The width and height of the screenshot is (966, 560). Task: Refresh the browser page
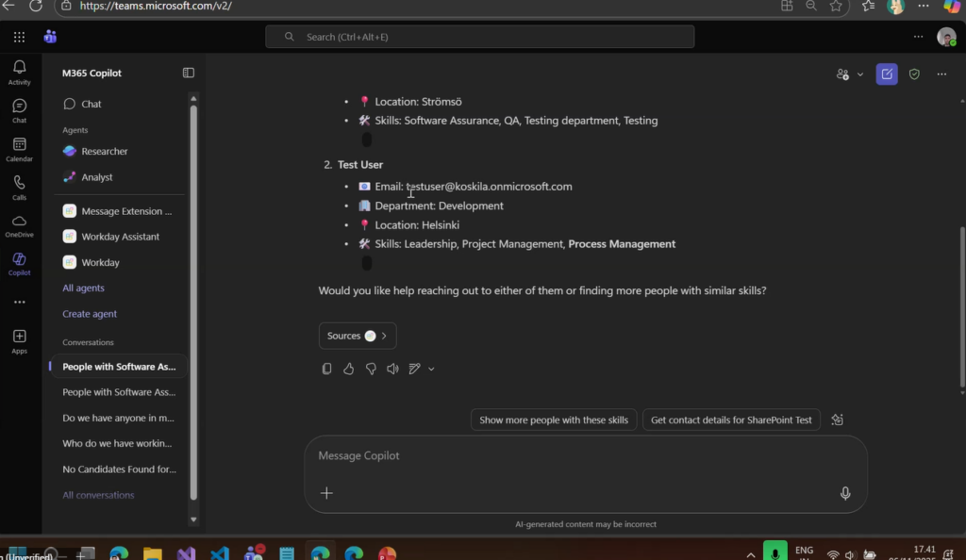pos(36,6)
